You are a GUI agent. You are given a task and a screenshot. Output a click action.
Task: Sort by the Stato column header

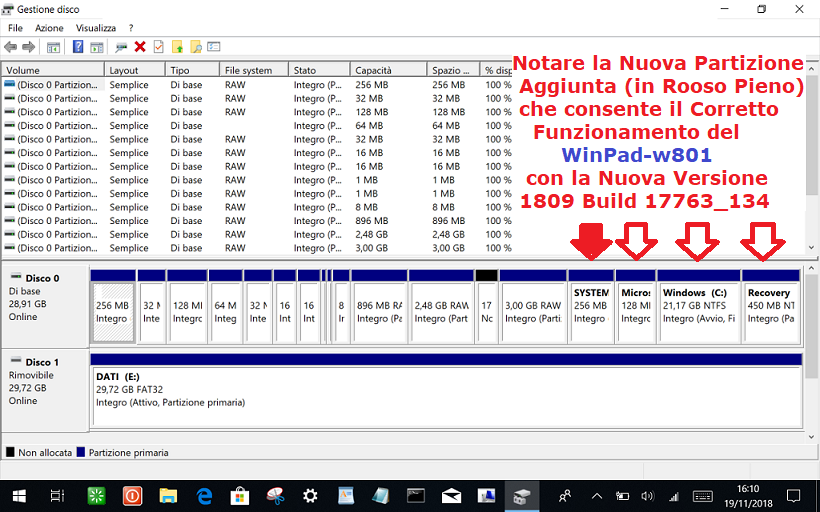pyautogui.click(x=318, y=70)
